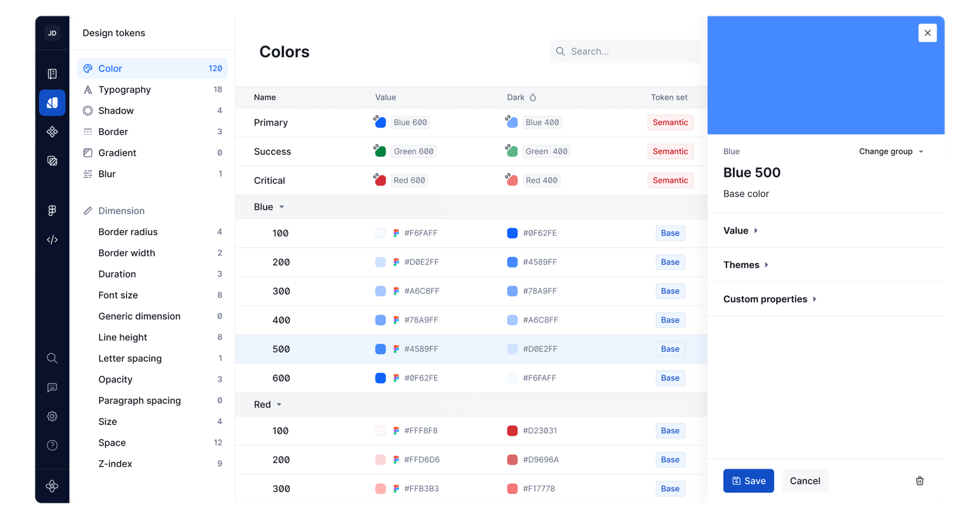
Task: Select the Gradient token category
Action: (x=152, y=153)
